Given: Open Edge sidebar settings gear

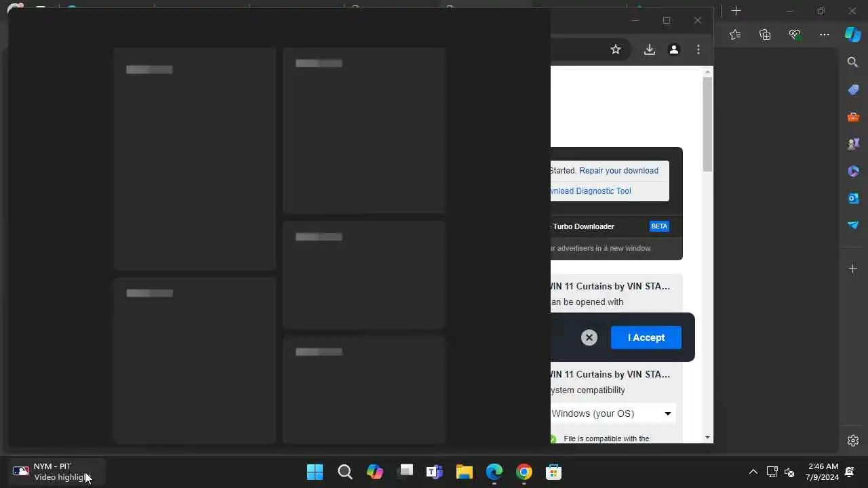Looking at the screenshot, I should tap(853, 441).
